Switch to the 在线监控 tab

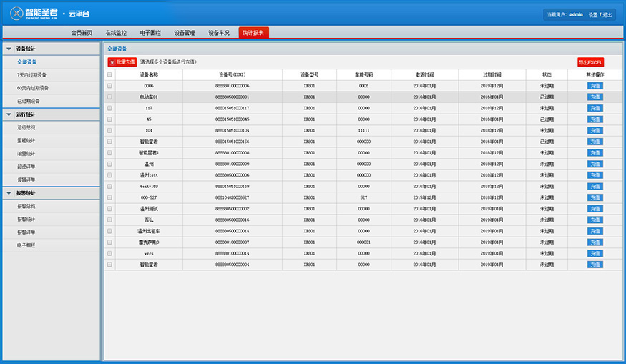tap(116, 33)
